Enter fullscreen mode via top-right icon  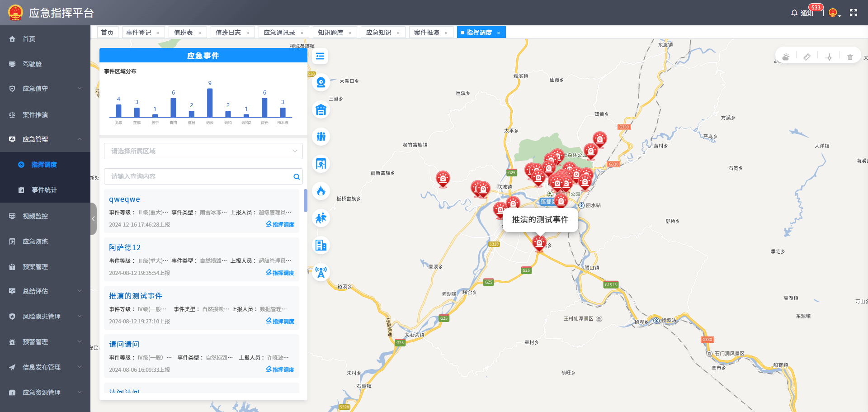click(x=854, y=13)
